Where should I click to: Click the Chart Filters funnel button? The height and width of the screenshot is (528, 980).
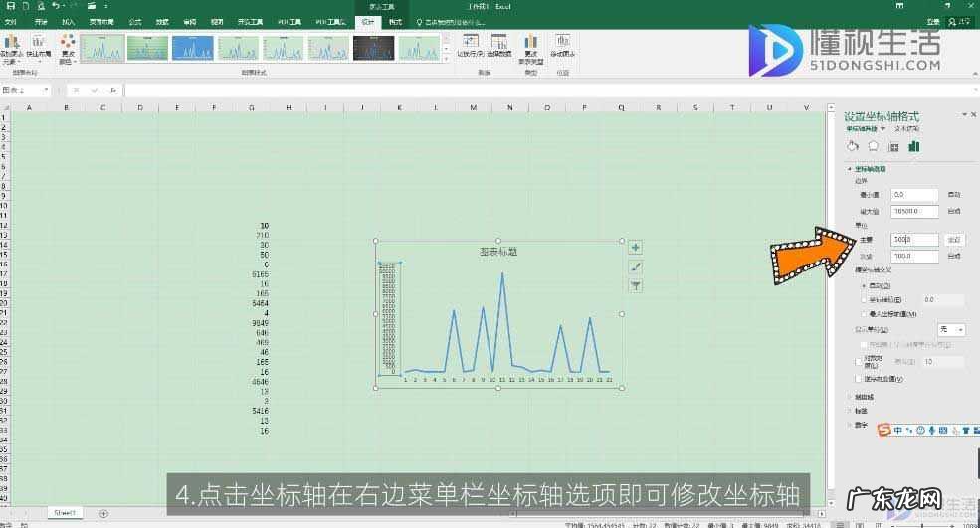[x=635, y=286]
